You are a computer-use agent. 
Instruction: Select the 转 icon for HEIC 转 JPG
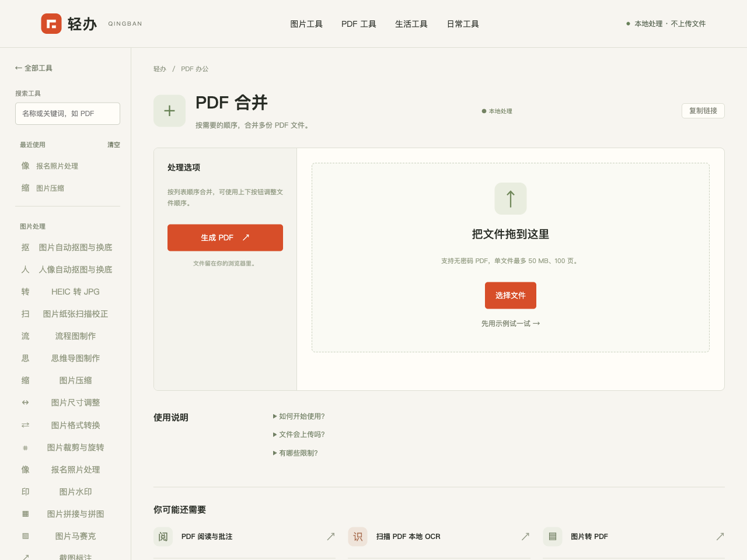coord(25,292)
